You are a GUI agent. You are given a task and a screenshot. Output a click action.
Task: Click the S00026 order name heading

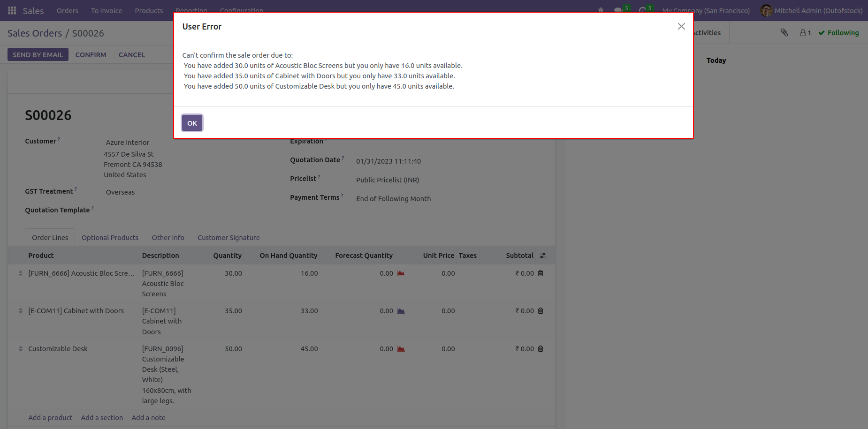[x=48, y=115]
